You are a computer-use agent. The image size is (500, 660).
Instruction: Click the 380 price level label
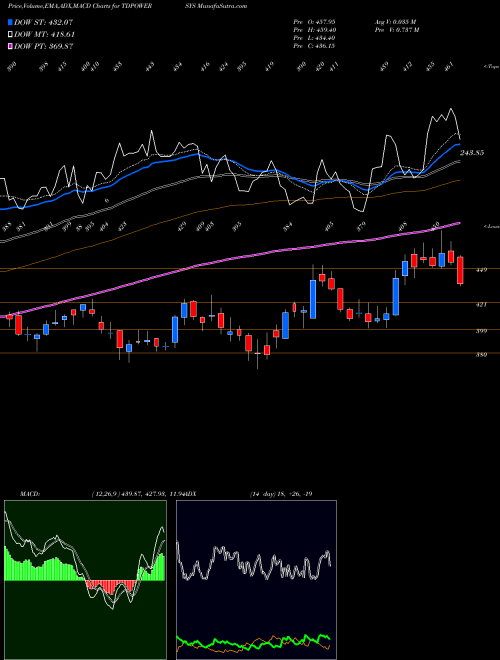click(x=481, y=354)
